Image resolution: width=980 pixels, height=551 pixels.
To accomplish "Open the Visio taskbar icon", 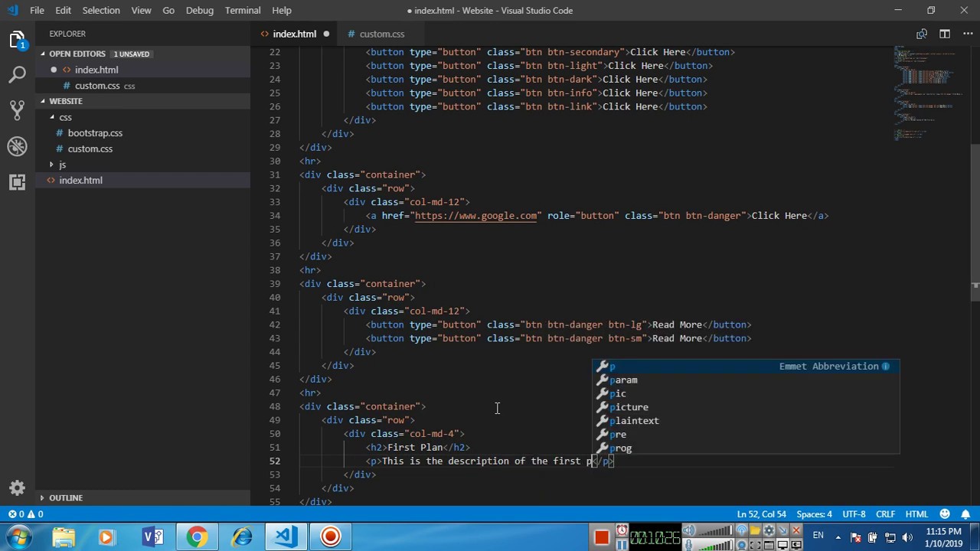I will 152,537.
